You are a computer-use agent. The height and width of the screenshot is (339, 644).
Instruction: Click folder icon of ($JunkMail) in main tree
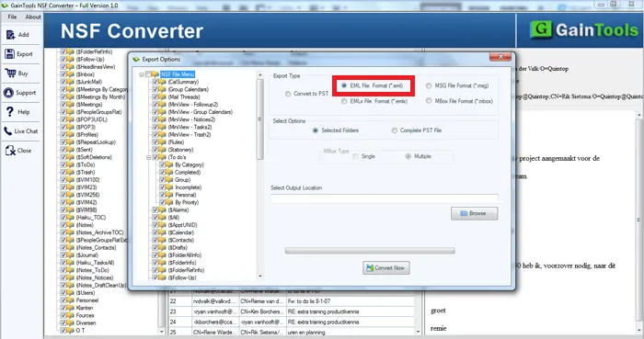click(71, 82)
